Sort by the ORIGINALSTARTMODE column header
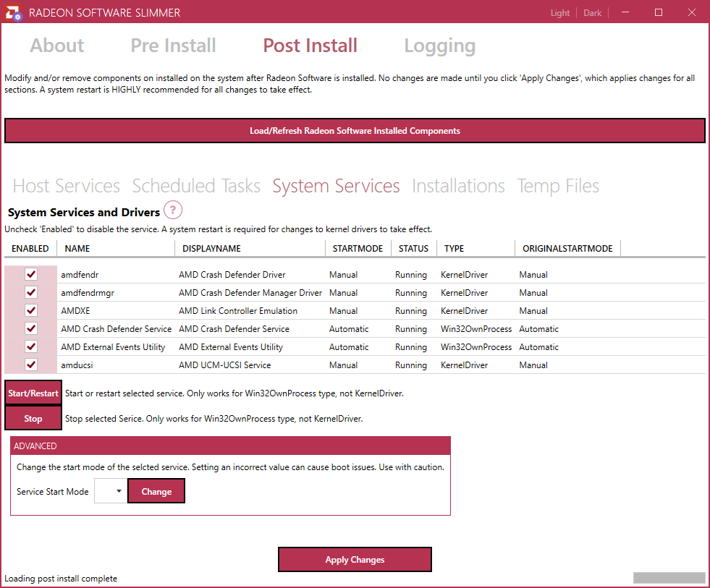 click(568, 249)
